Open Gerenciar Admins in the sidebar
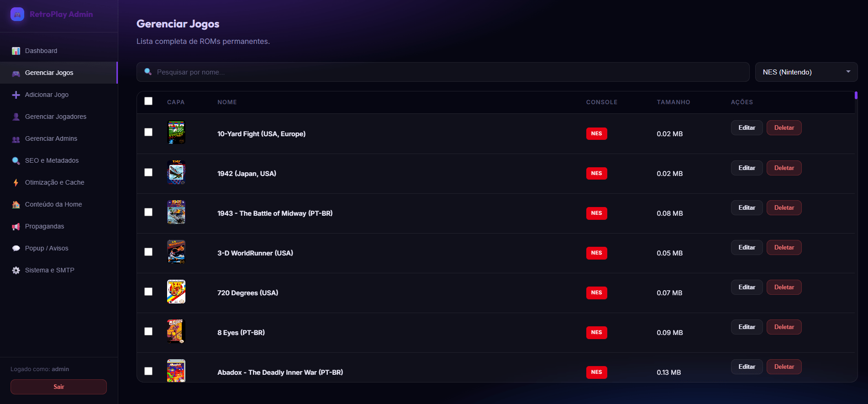868x404 pixels. (51, 138)
